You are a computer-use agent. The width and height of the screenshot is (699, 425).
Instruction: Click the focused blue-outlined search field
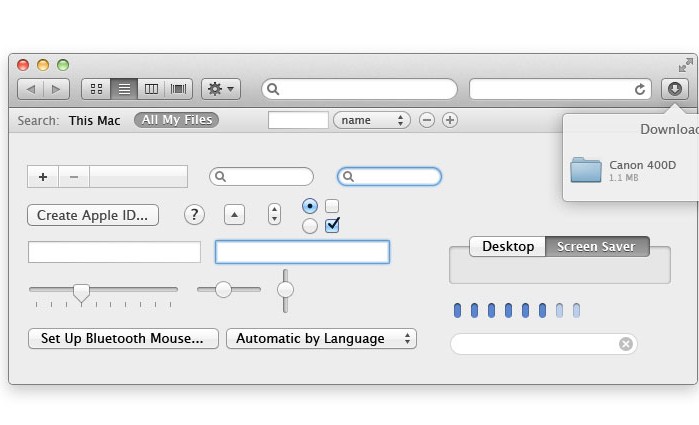click(389, 177)
